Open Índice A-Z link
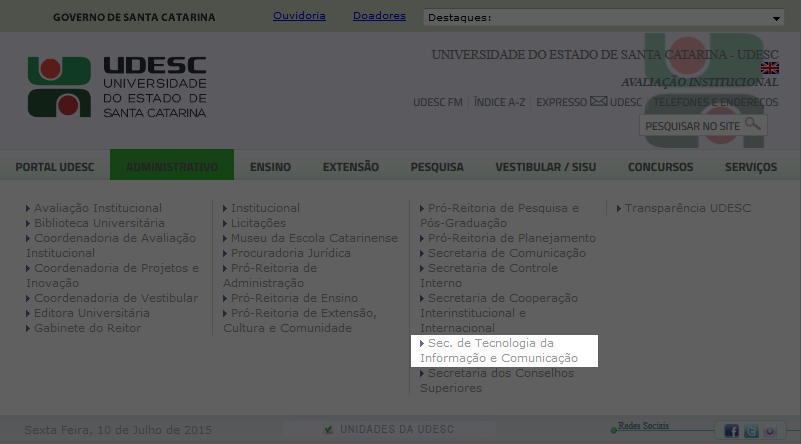 pyautogui.click(x=500, y=102)
